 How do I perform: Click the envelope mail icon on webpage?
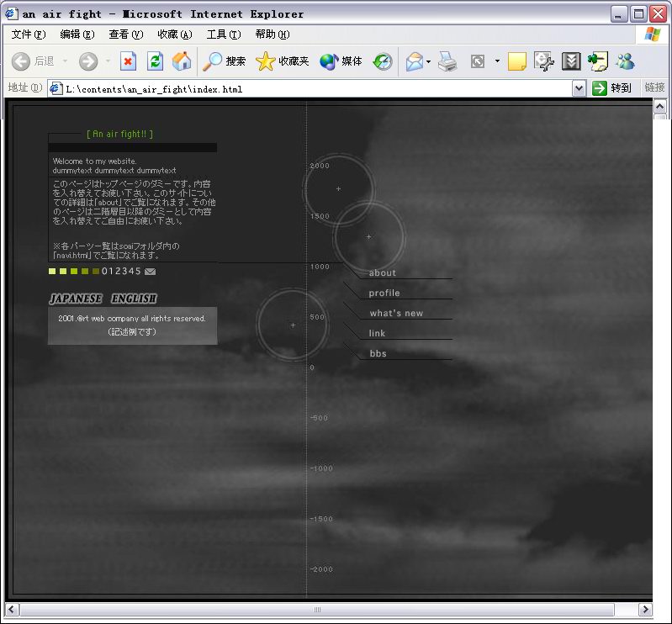pos(150,272)
